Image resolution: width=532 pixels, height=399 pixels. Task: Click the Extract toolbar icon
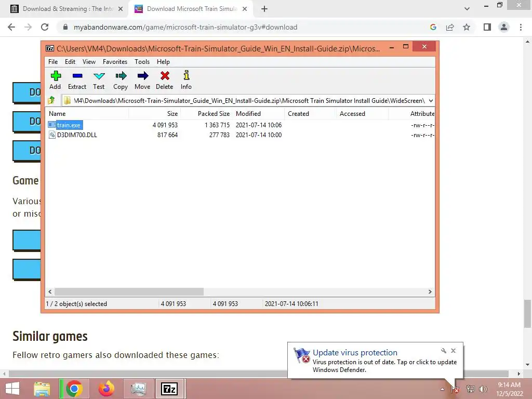(77, 76)
